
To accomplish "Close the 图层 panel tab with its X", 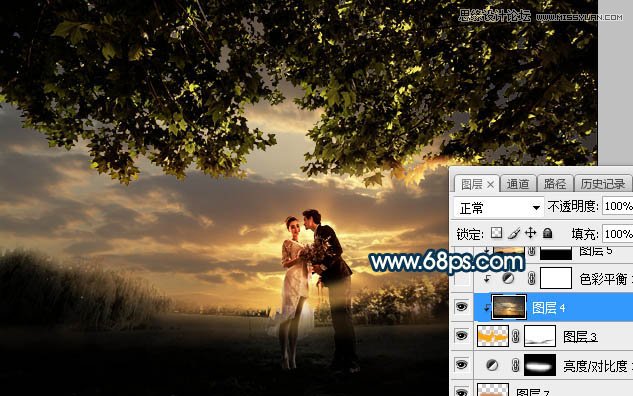I will tap(490, 184).
